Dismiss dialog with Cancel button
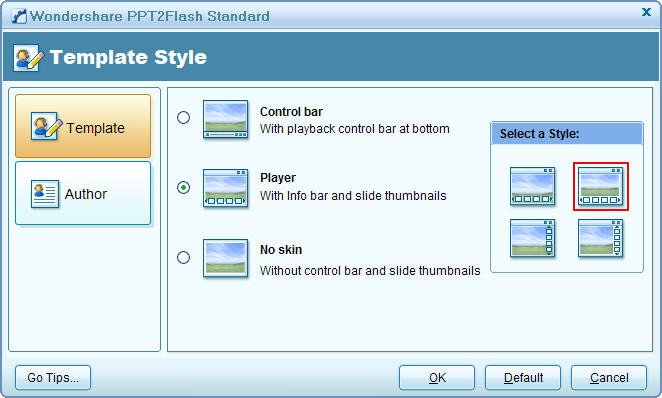Screen dimensions: 662x398 tap(609, 377)
